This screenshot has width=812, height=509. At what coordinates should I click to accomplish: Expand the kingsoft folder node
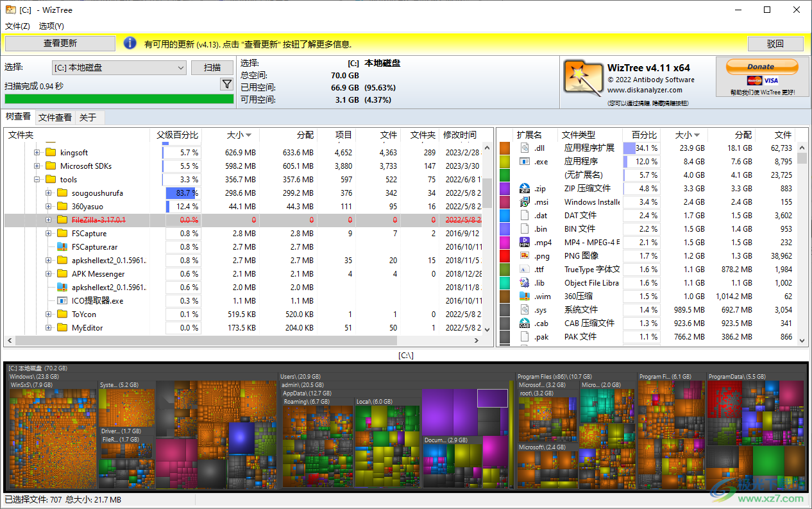(37, 152)
